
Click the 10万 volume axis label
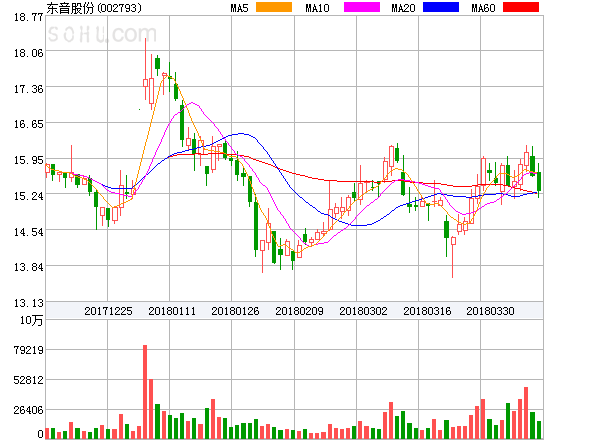click(x=31, y=320)
